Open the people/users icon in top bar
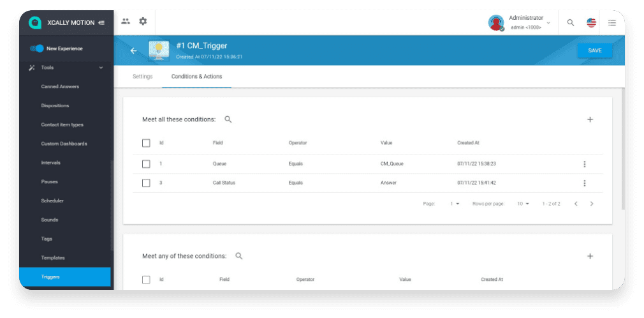 [126, 22]
